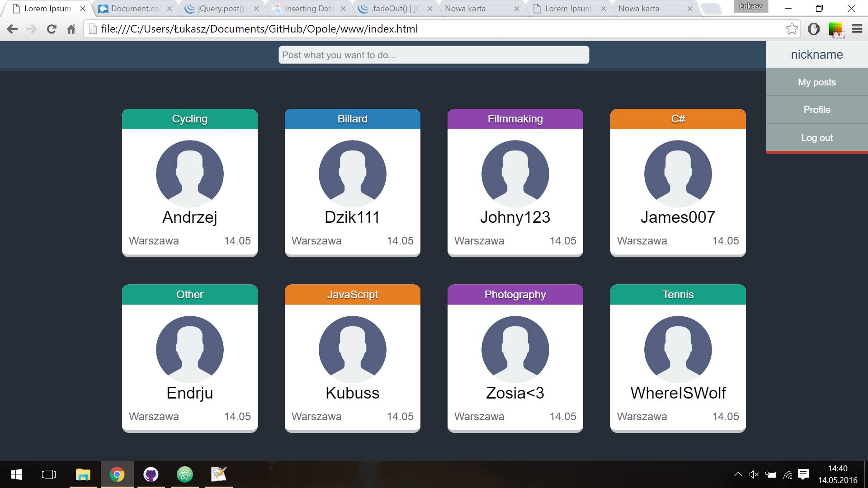Open GitHub Desktop from the taskbar

(x=151, y=474)
